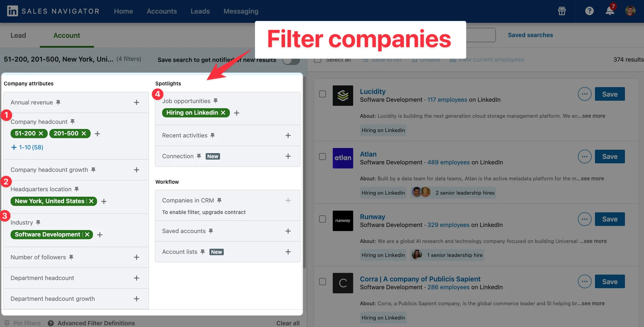Screen dimensions: 644x327
Task: Check the Select all checkbox
Action: [317, 60]
